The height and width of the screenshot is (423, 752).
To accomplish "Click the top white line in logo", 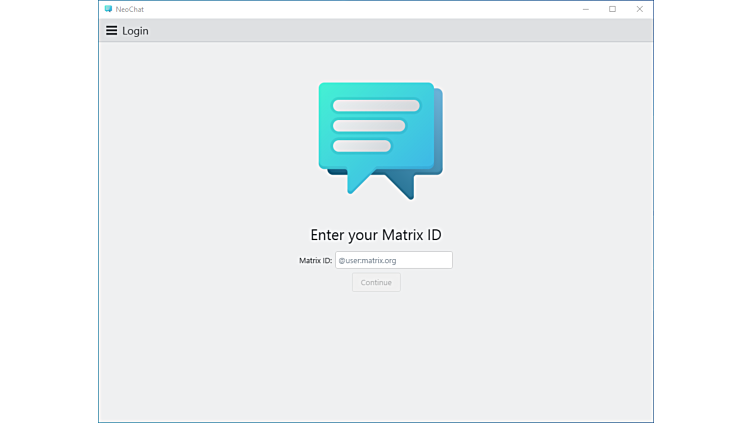I will 376,106.
